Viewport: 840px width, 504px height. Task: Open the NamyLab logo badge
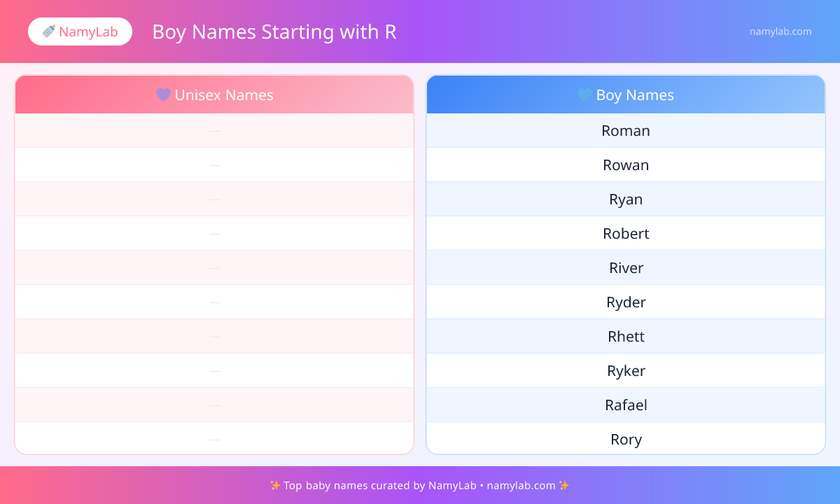coord(80,31)
